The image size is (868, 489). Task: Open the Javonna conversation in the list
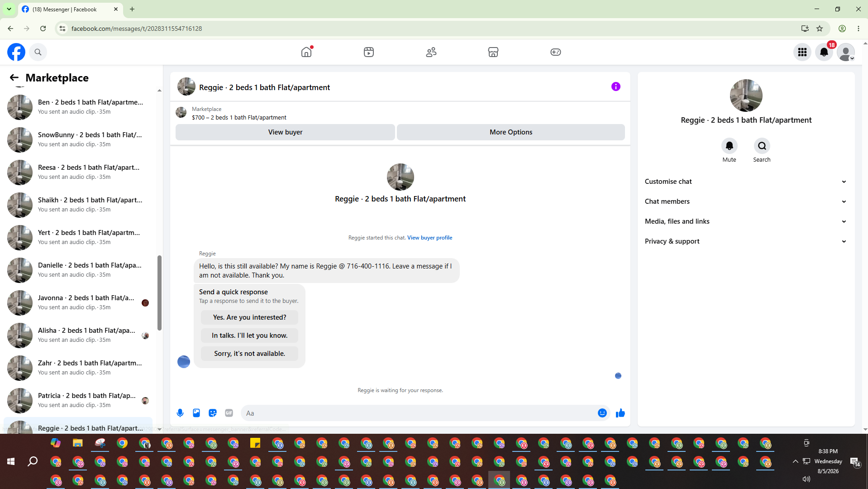[78, 302]
